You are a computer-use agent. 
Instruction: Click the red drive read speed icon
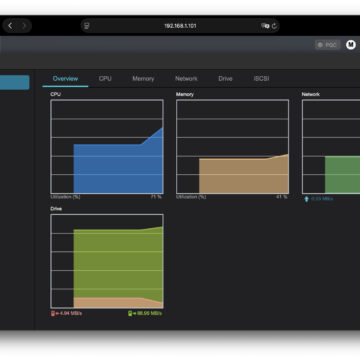(53, 313)
